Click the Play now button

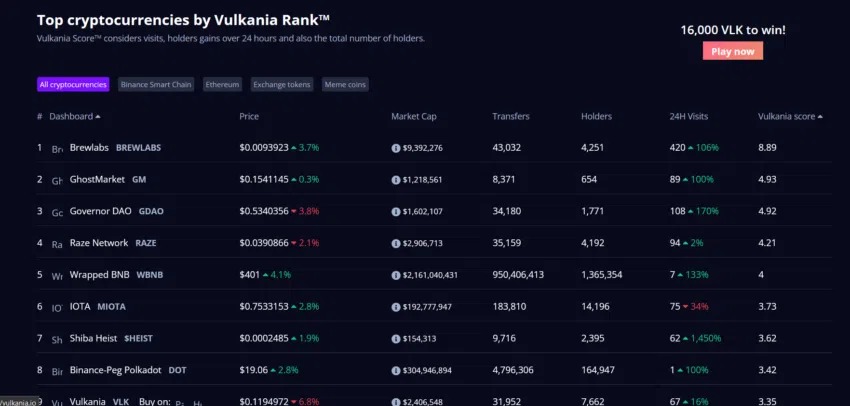pyautogui.click(x=733, y=51)
